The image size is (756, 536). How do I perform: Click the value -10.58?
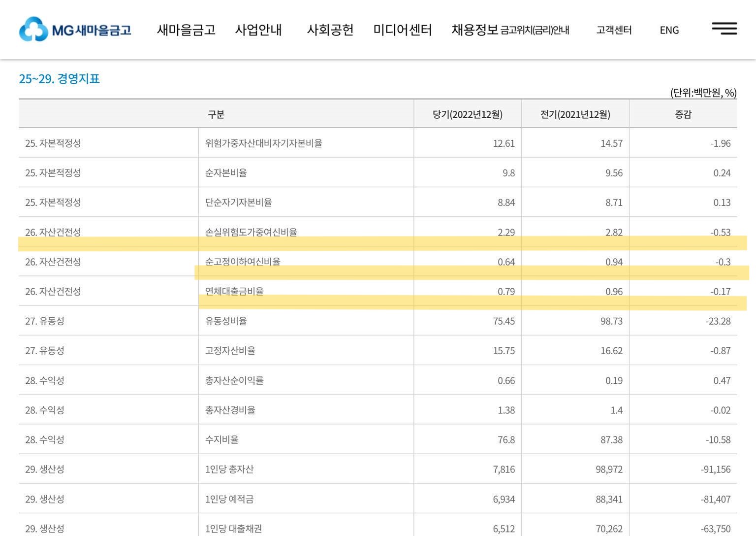[718, 439]
